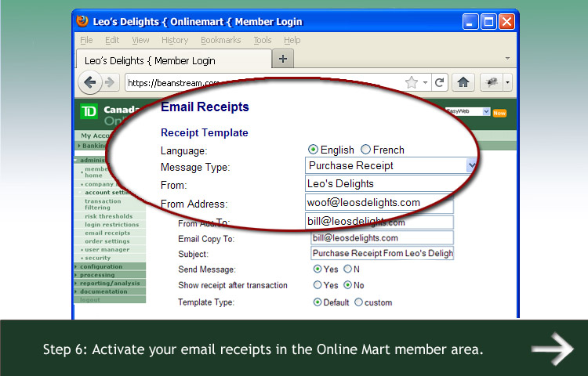This screenshot has height=376, width=588.
Task: Open the risk thresholds sidebar link
Action: coord(108,216)
